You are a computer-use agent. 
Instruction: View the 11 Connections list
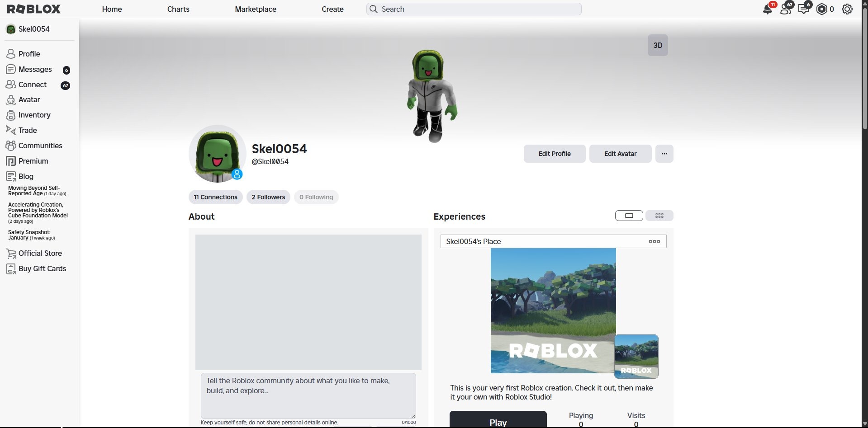215,197
